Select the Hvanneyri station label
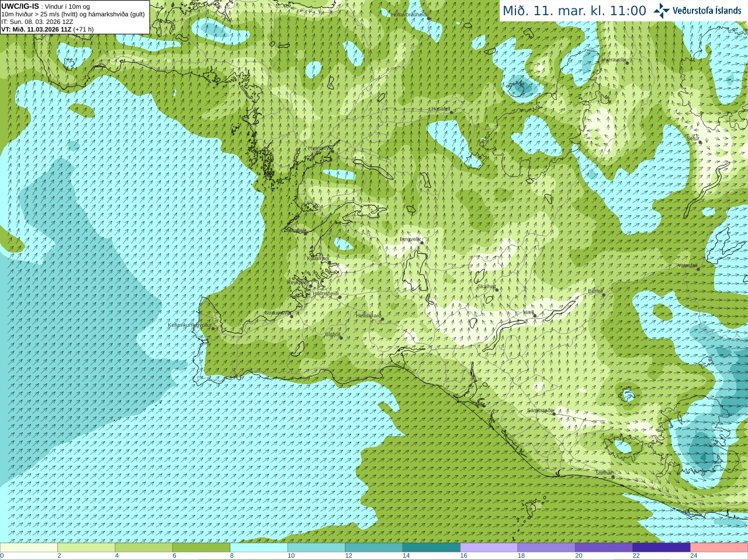 pos(319,148)
